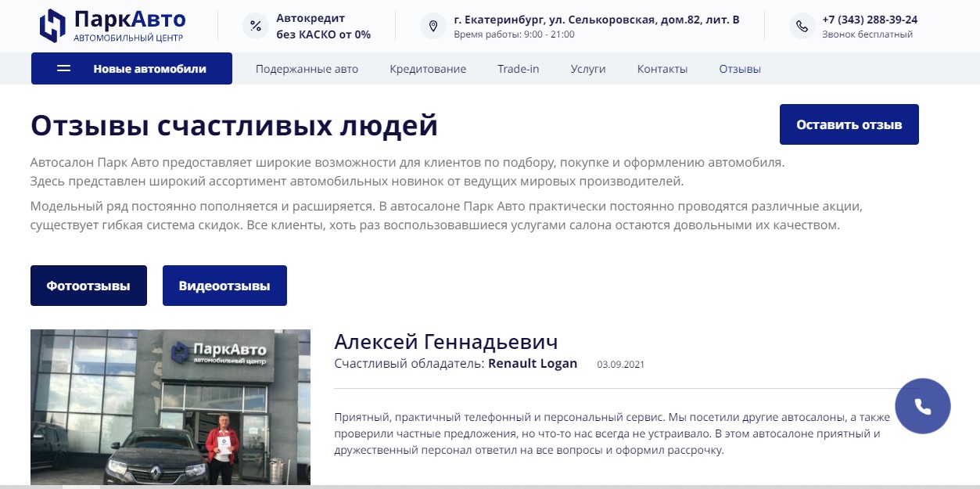Click the Renault Logan link

(x=533, y=363)
